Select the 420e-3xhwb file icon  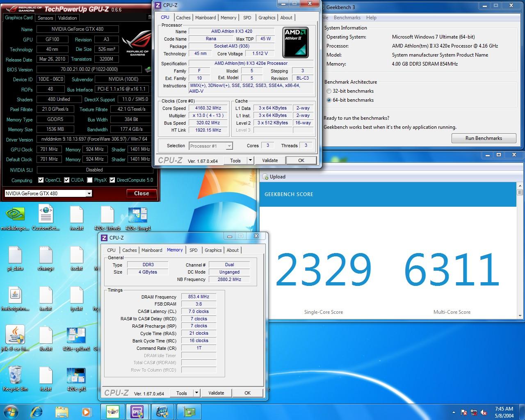click(107, 215)
